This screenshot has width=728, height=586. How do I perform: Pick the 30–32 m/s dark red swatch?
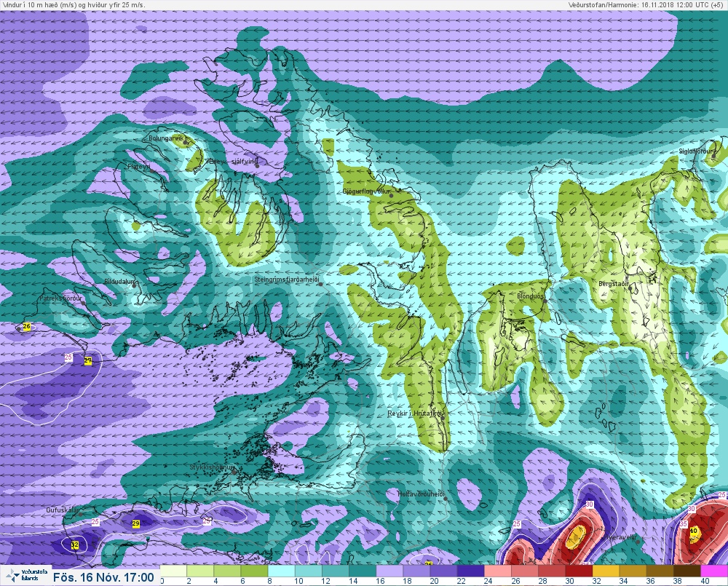tap(578, 571)
